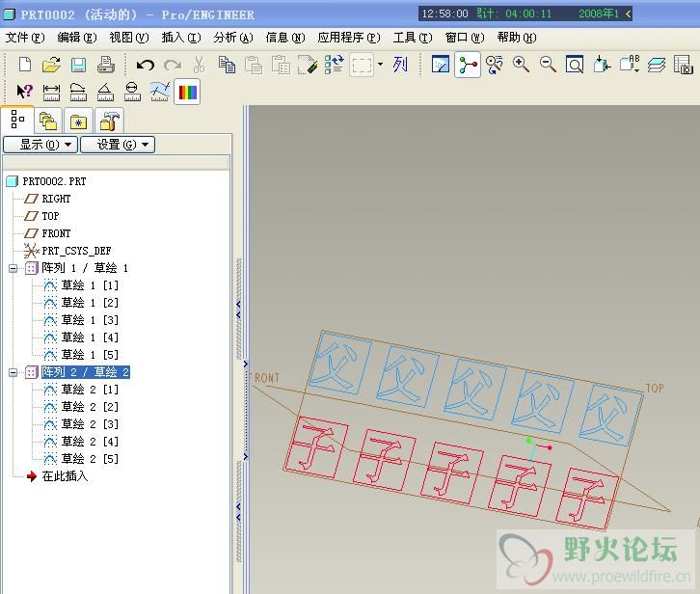Open the 分析 menu

click(233, 38)
